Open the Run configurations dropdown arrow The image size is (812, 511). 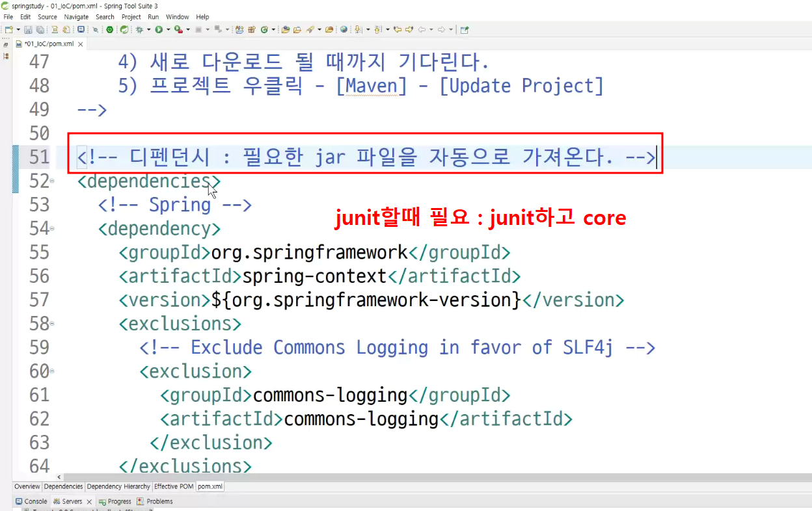click(168, 29)
